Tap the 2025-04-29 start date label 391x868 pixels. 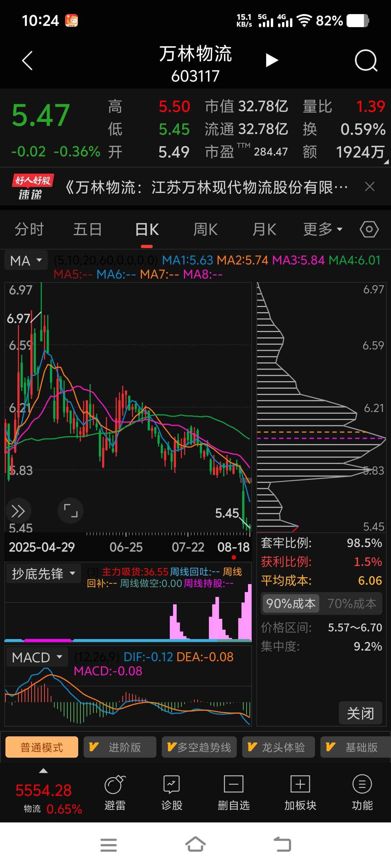(42, 547)
